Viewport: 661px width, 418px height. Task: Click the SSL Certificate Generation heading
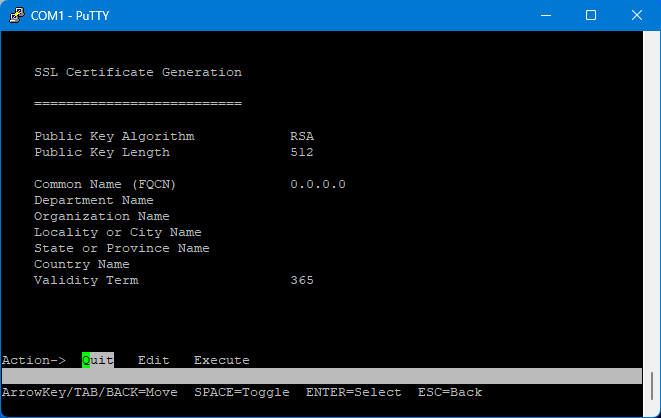(137, 72)
